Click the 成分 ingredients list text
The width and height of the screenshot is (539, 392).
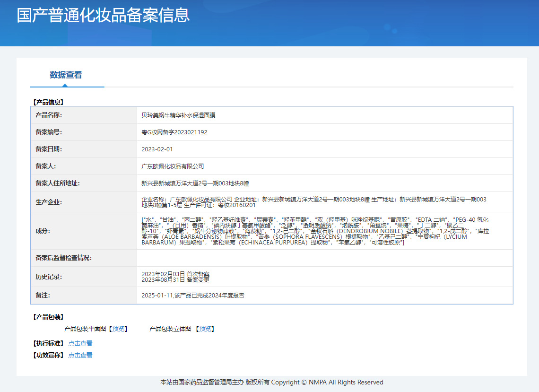click(314, 231)
